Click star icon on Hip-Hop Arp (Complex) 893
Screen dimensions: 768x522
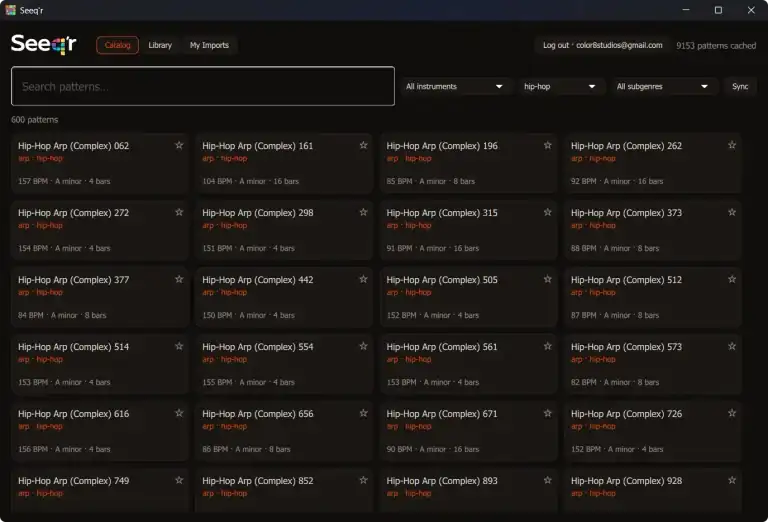coord(548,481)
